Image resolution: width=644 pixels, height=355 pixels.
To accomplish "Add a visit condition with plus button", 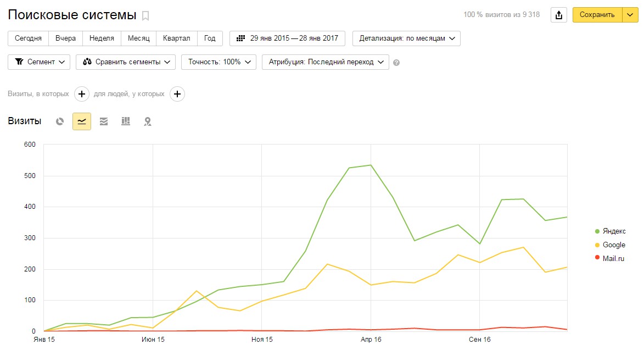I will click(x=82, y=94).
